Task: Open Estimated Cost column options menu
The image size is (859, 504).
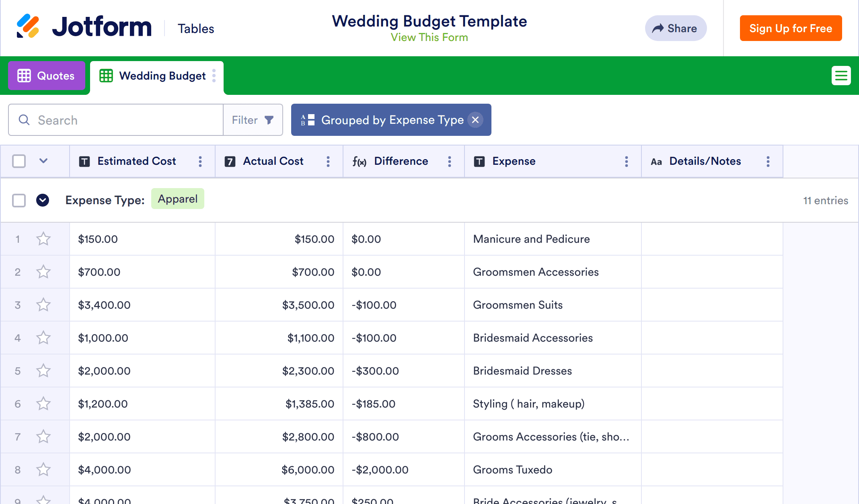Action: (200, 162)
